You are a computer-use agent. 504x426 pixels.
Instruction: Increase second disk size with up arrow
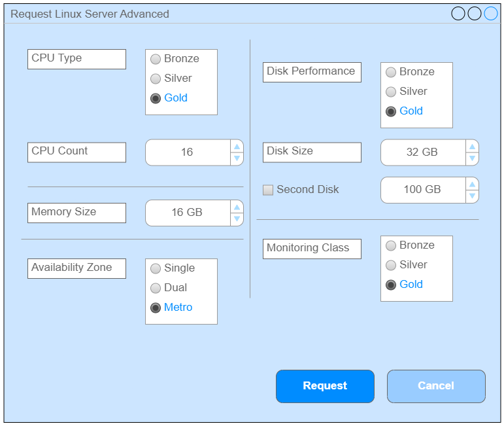click(x=472, y=184)
